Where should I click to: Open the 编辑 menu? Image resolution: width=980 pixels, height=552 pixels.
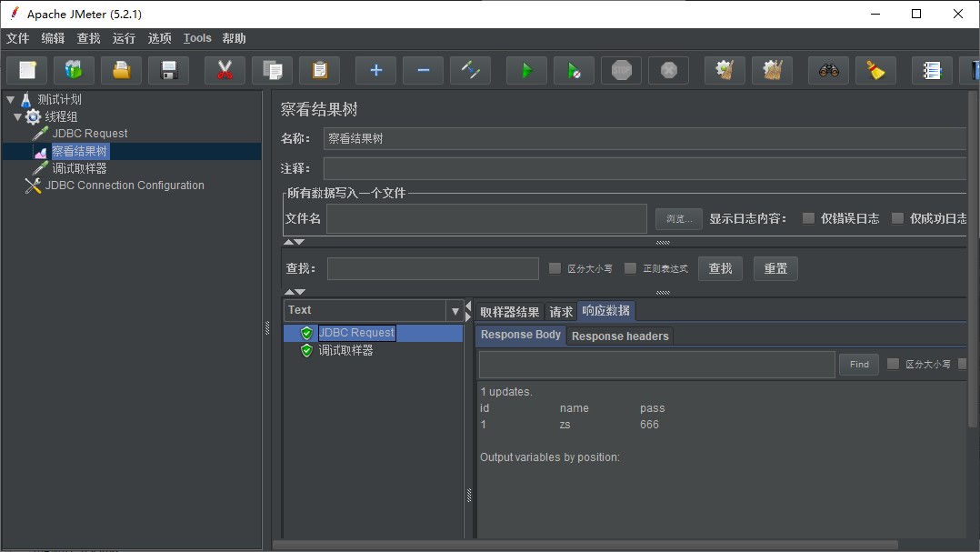pos(53,38)
